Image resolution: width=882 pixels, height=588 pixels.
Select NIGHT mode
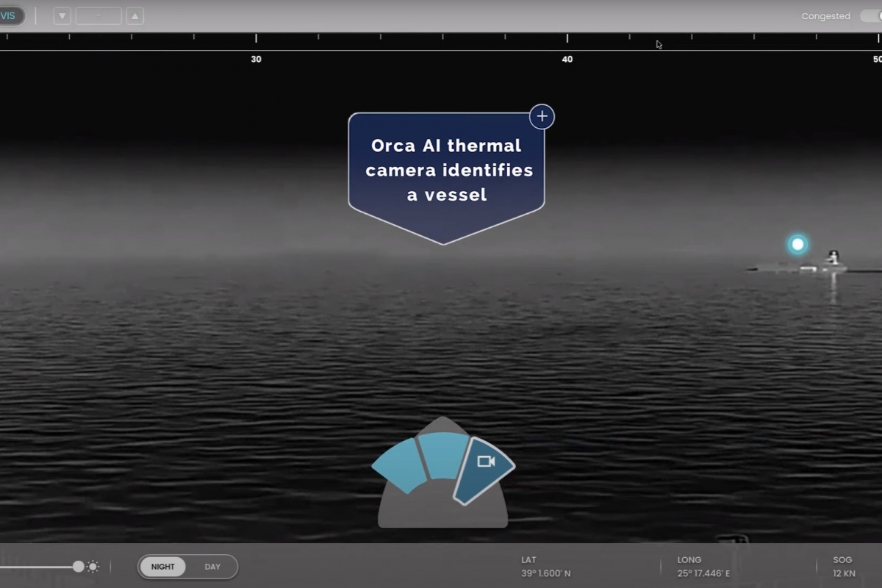click(x=163, y=567)
